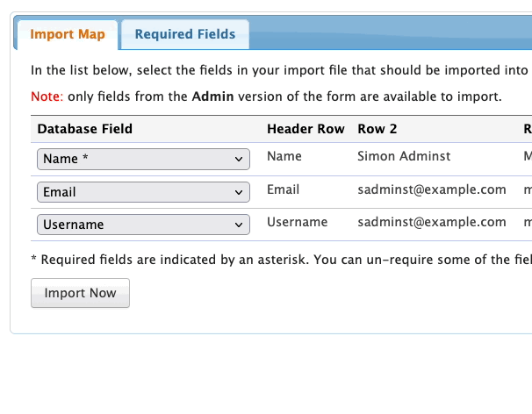Click the Row 2 column header

377,129
